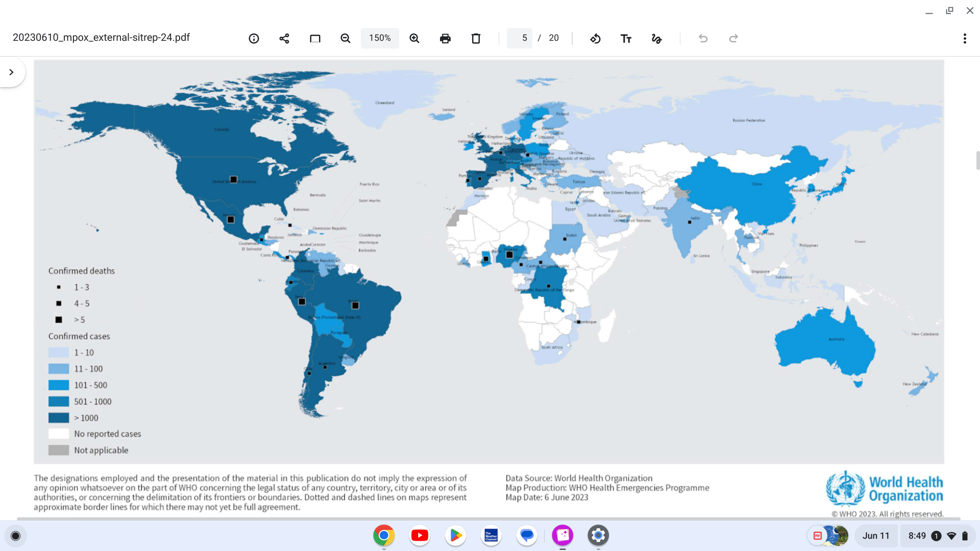Click the share icon in toolbar
The height and width of the screenshot is (551, 980).
point(284,38)
